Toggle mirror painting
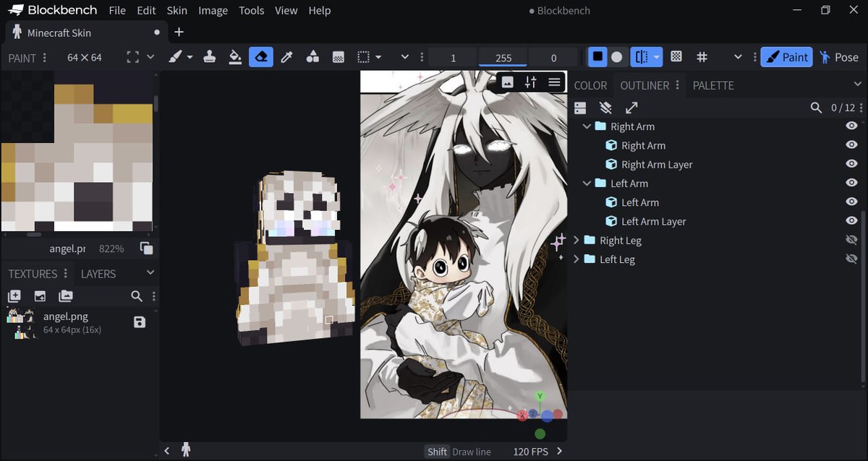Screen dimensions: 868x461 click(x=641, y=57)
